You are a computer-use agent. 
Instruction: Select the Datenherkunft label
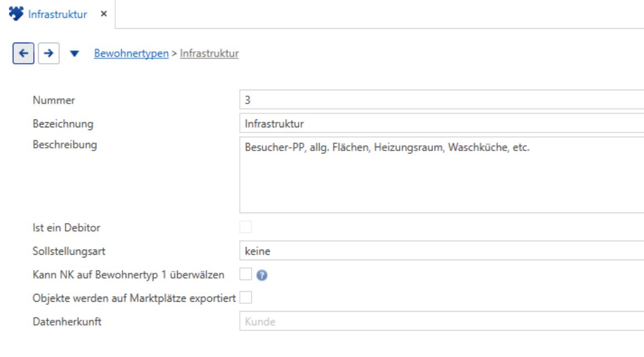(67, 322)
